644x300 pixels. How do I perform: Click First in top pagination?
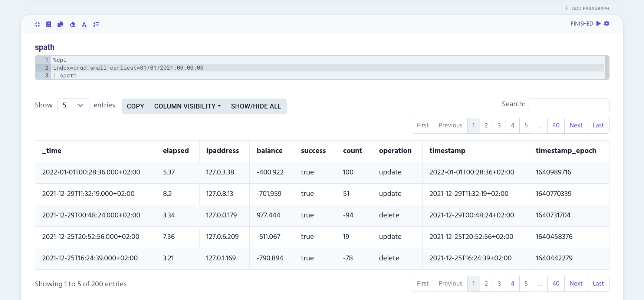tap(423, 126)
